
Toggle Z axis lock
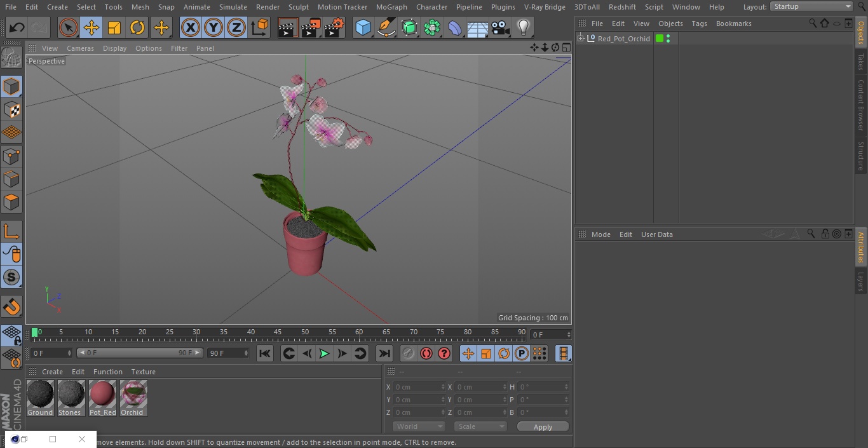236,27
